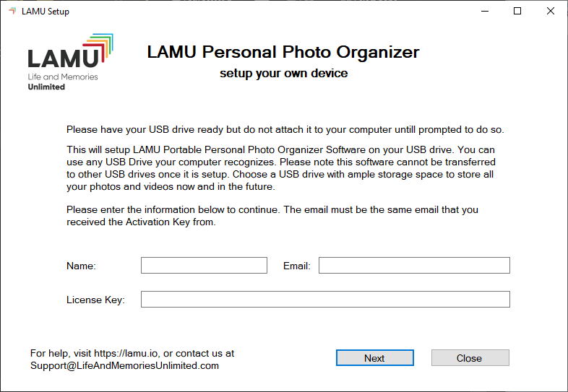Close the window using the title bar X

tap(551, 12)
